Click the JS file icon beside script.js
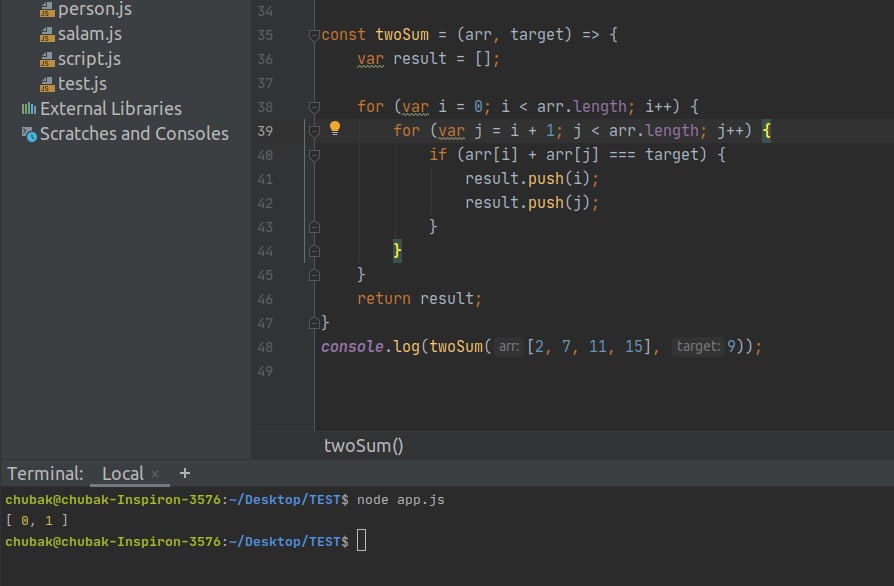 47,59
